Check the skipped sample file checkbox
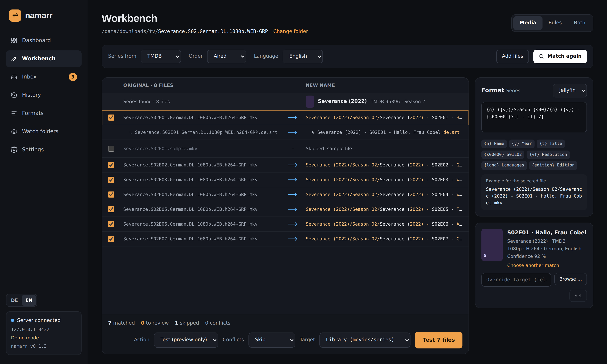This screenshot has height=364, width=607. (x=111, y=149)
